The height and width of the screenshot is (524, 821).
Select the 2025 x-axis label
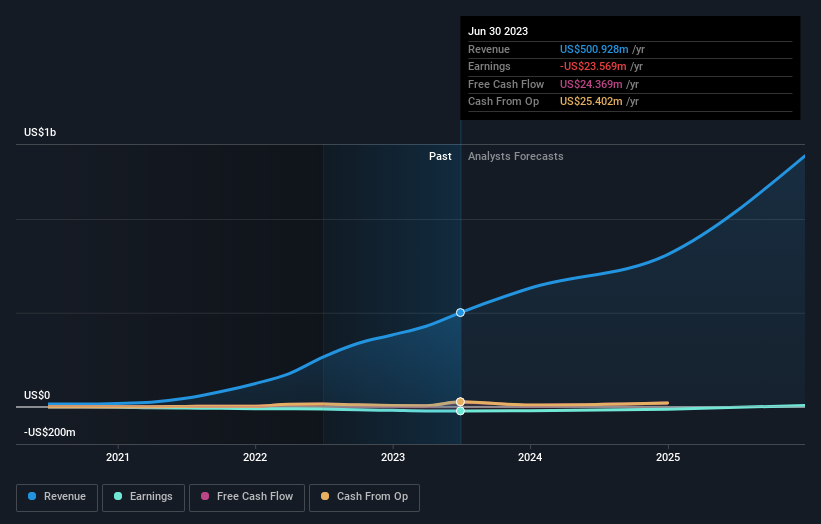[668, 457]
